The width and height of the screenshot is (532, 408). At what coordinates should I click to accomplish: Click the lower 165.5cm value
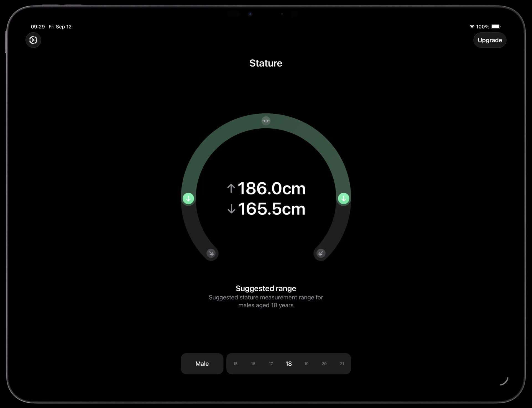coord(271,209)
